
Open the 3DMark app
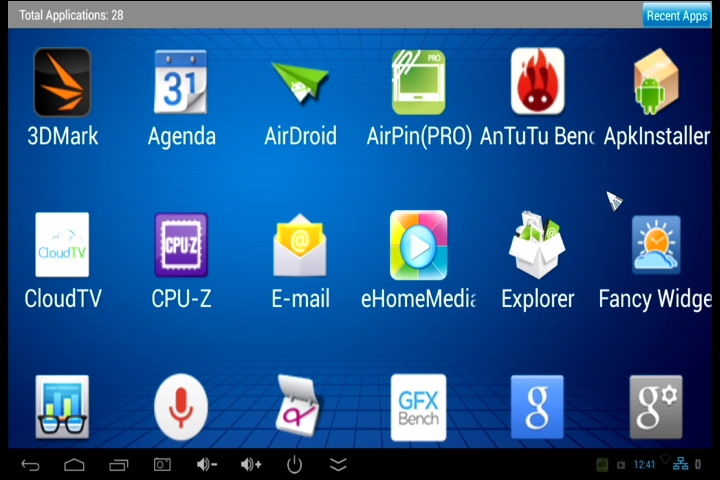[x=62, y=82]
